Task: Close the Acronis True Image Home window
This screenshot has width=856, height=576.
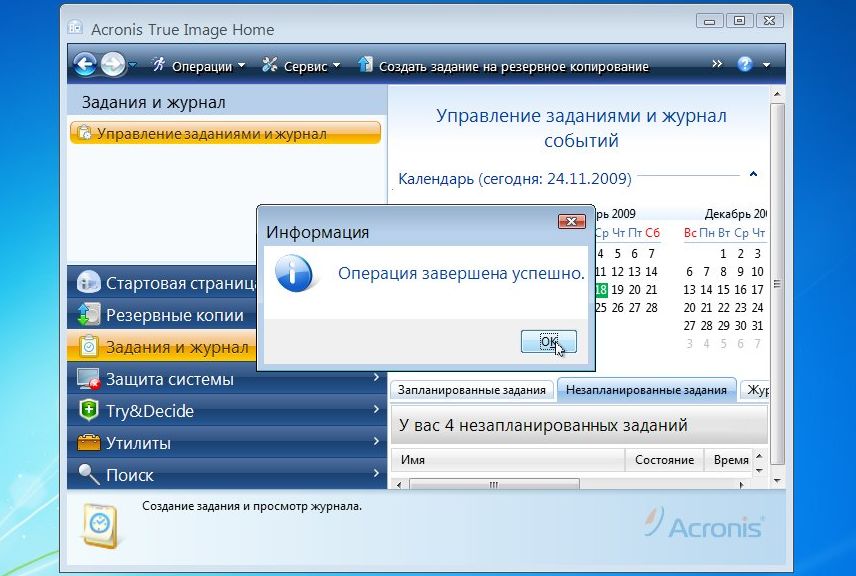Action: (x=769, y=21)
